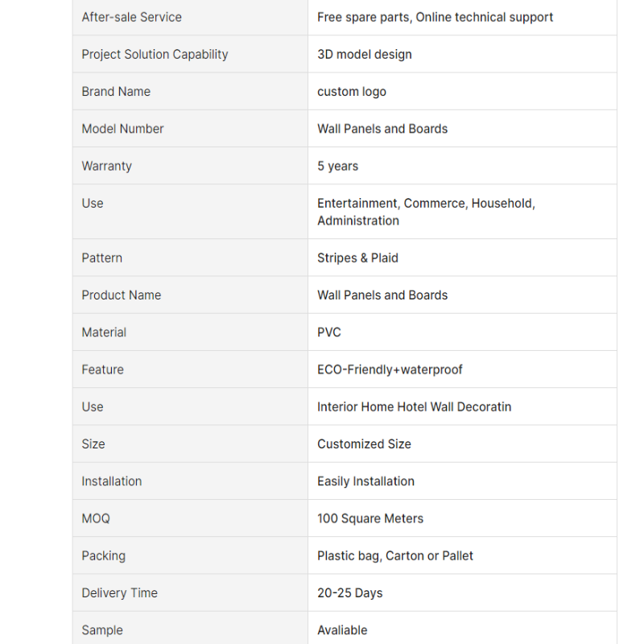Click the "Product Name" row label
The image size is (644, 644).
[x=121, y=295]
